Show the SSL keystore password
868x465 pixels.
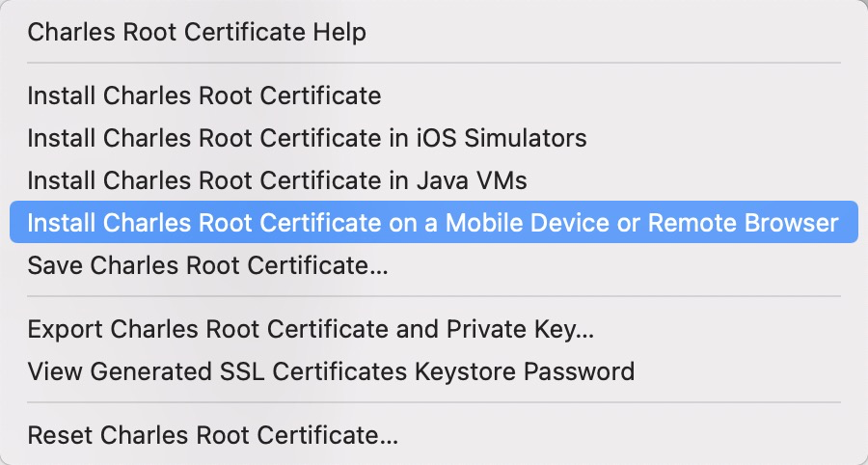pyautogui.click(x=331, y=371)
